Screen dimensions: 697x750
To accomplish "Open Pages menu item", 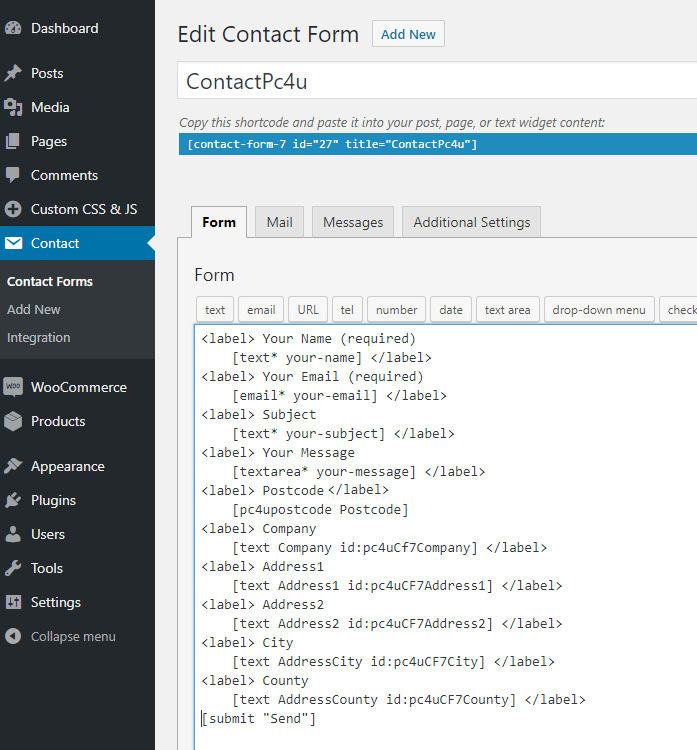I will click(x=49, y=142).
